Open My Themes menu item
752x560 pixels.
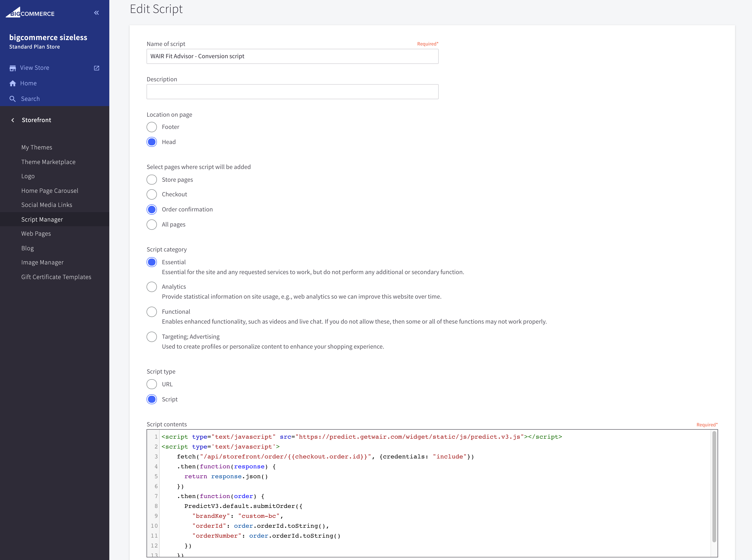[x=37, y=148]
